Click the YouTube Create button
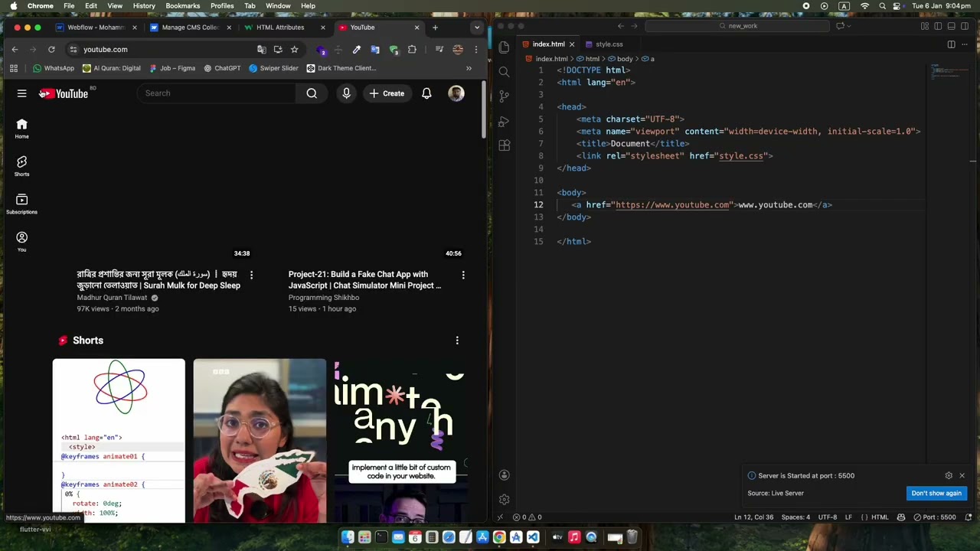 click(387, 93)
